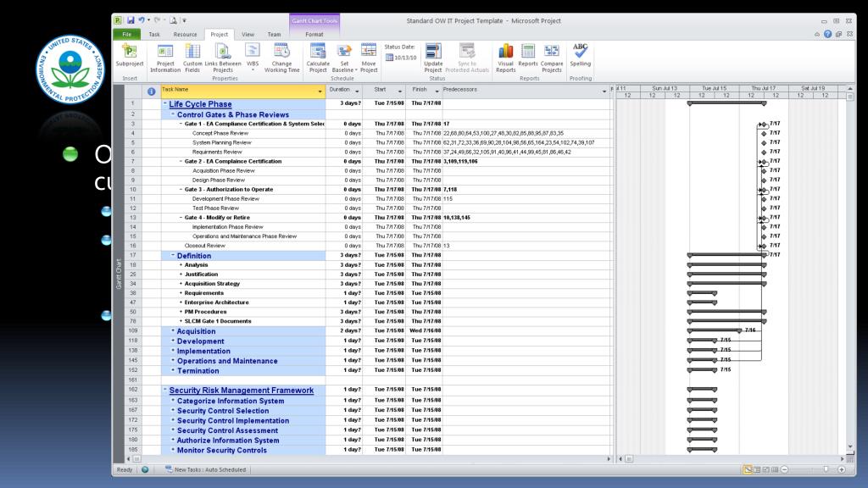This screenshot has height=488, width=868.
Task: Insert a Subproject from the ribbon
Action: point(130,55)
